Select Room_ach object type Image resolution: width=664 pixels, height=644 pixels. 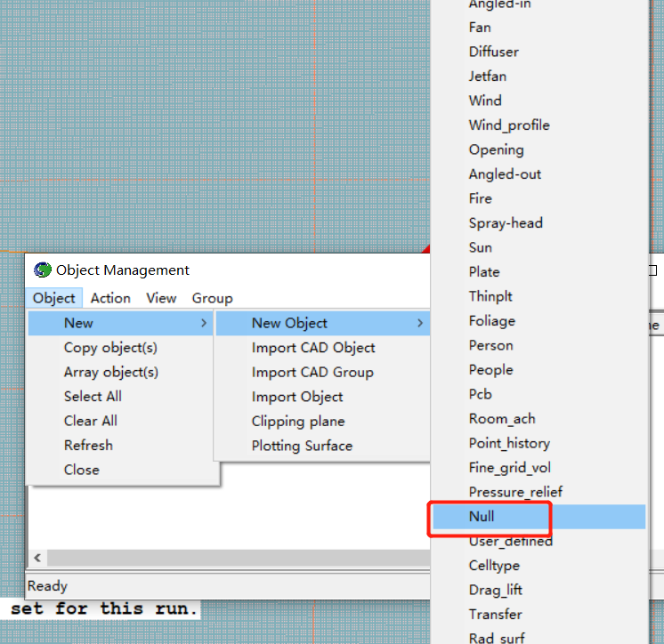point(539,418)
